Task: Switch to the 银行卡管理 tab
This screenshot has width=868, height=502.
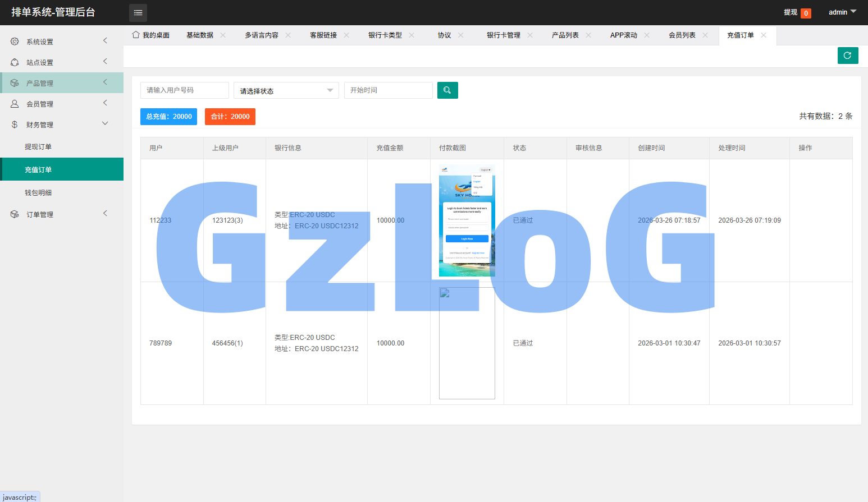Action: pyautogui.click(x=503, y=35)
